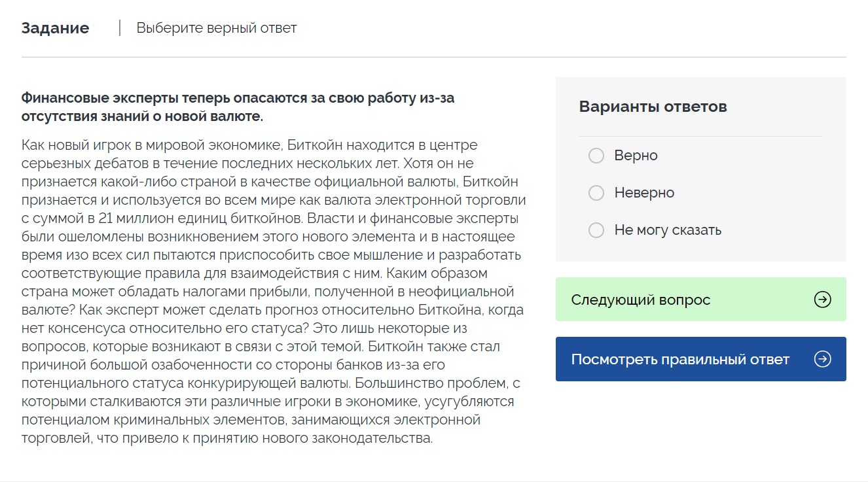Click the divider line under 'Варианты ответов'
The image size is (868, 482).
tap(700, 137)
